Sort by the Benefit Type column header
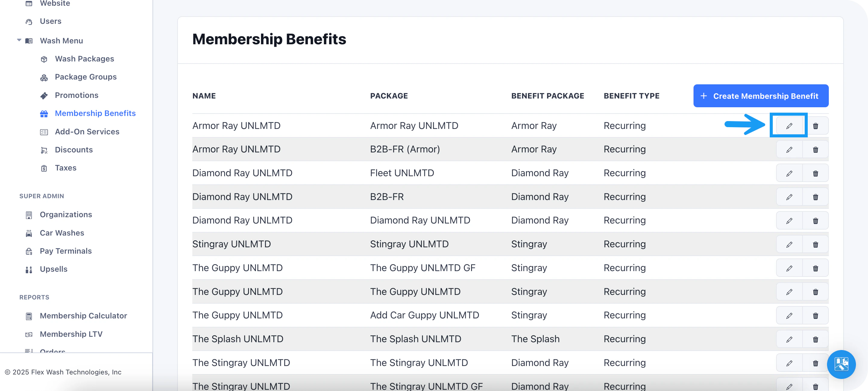The width and height of the screenshot is (868, 391). [x=631, y=96]
